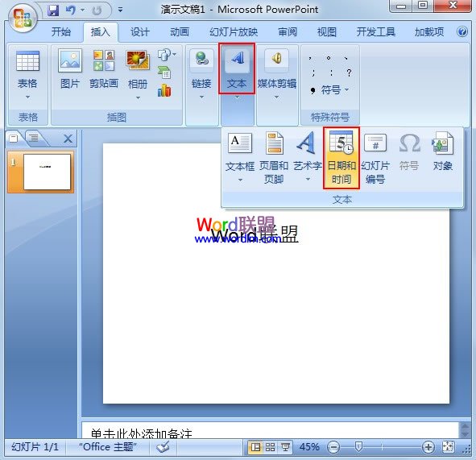Open the Office button menu
476x460 pixels.
[x=23, y=18]
